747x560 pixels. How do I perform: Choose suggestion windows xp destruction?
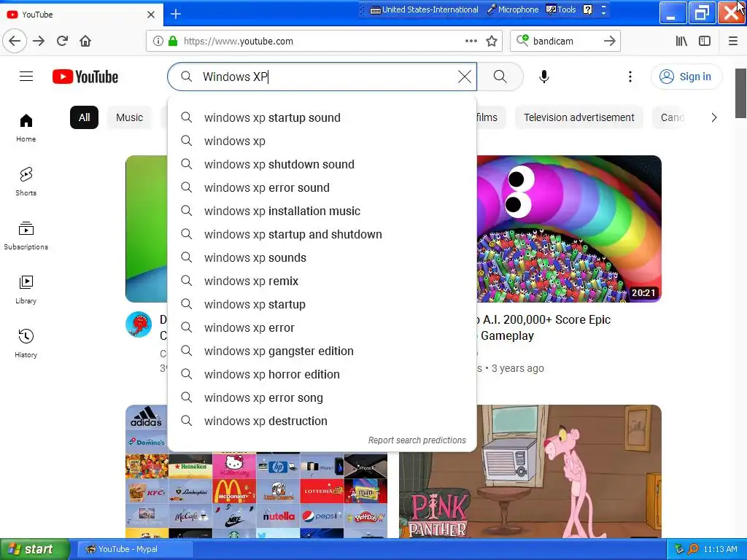[x=322, y=421]
